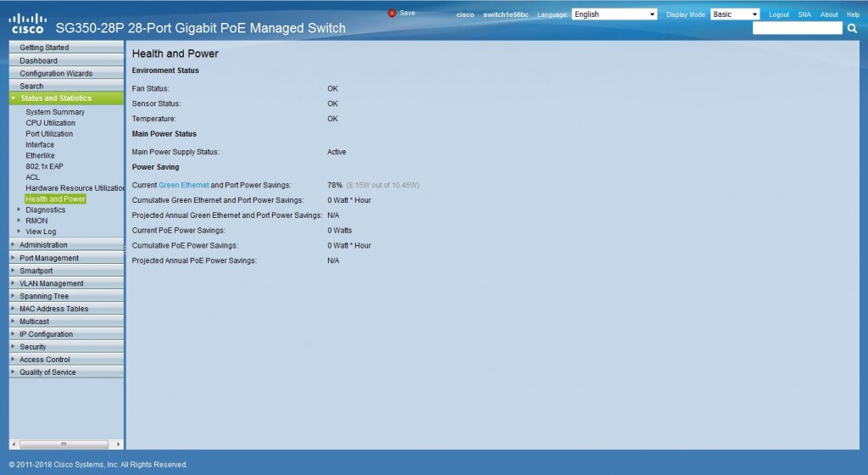Screen dimensions: 868x475
Task: Select Health and Power item
Action: [x=55, y=199]
